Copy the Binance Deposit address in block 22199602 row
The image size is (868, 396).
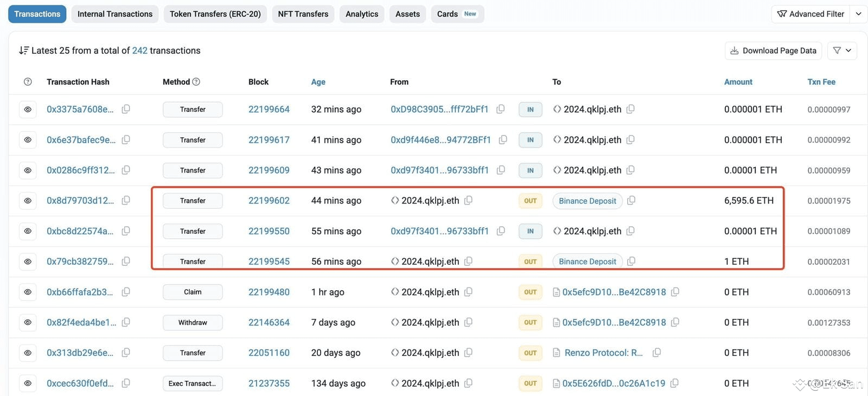[x=631, y=201]
